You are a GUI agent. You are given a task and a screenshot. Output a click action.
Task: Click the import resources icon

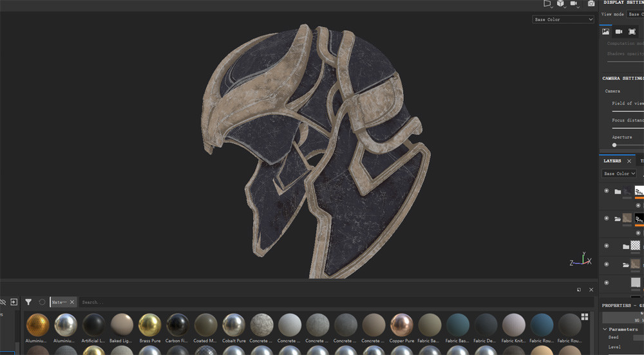pos(14,302)
